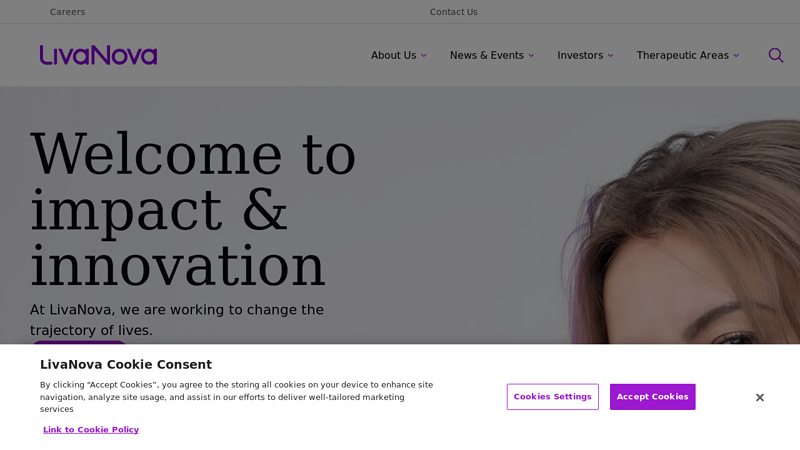800x450 pixels.
Task: Expand the About Us chevron arrow
Action: click(424, 56)
